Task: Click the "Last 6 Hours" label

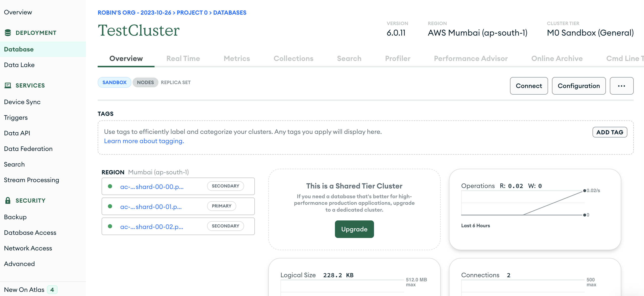Action: [475, 226]
